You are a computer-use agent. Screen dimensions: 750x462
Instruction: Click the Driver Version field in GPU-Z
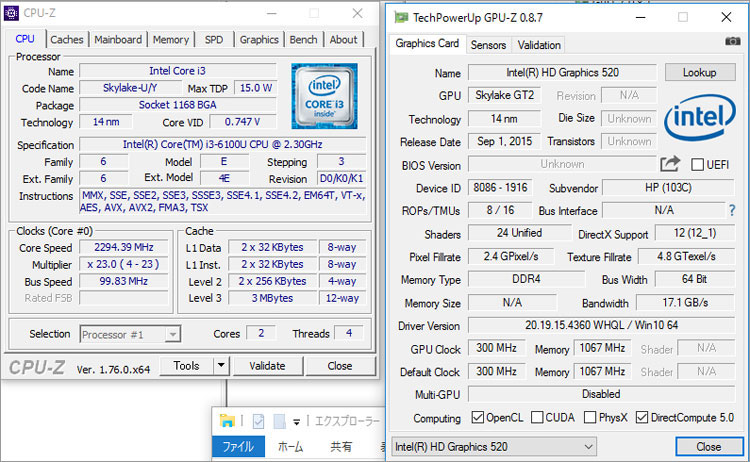click(x=601, y=325)
